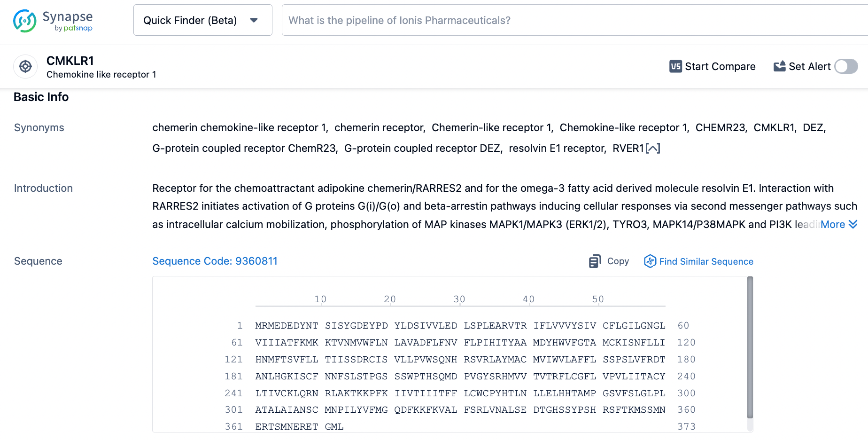
Task: Click the Find Similar Sequence icon
Action: point(650,261)
